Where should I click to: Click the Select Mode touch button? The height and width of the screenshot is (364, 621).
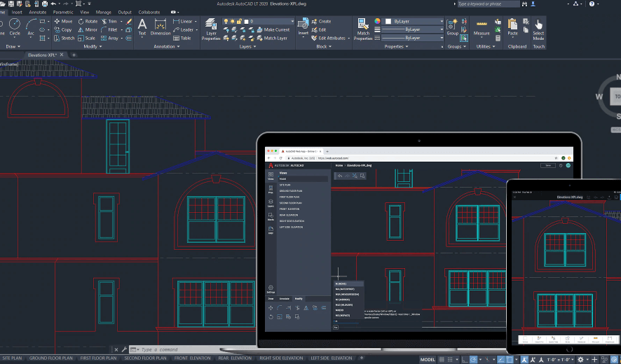tap(538, 30)
